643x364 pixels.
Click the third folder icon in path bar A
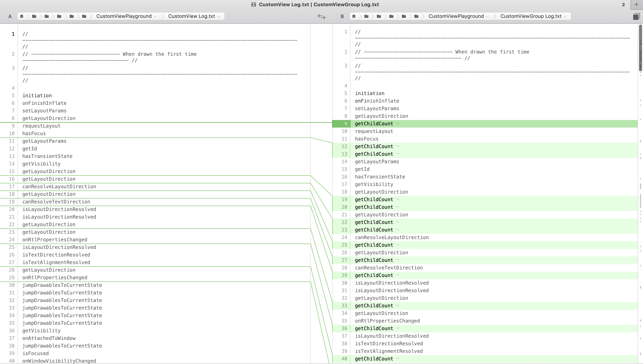(x=59, y=16)
